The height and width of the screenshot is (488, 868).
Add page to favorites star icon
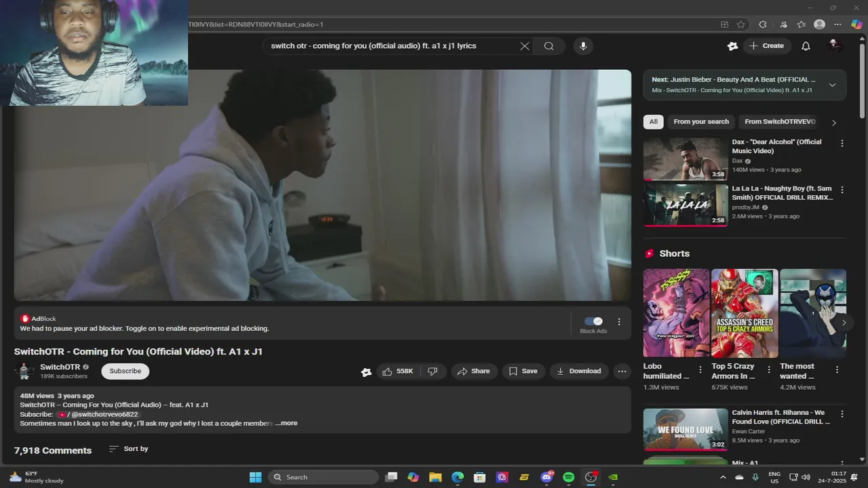(741, 24)
